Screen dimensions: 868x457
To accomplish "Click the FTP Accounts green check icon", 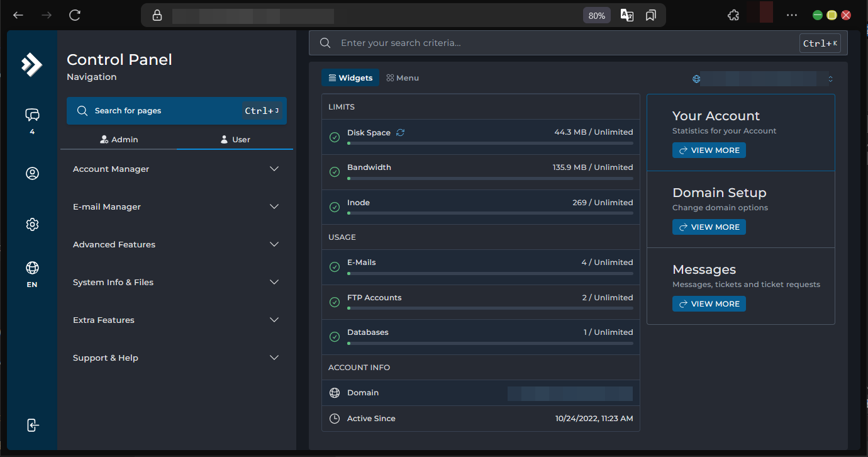I will tap(335, 302).
